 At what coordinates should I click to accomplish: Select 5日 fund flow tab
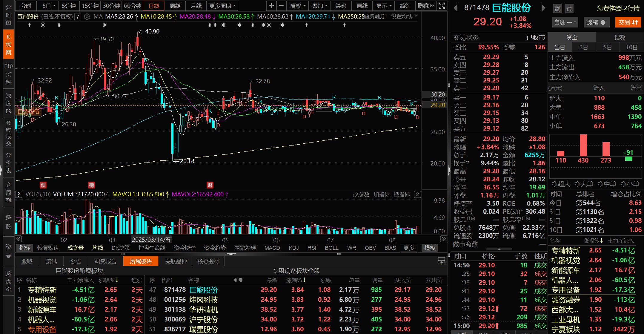coord(607,48)
